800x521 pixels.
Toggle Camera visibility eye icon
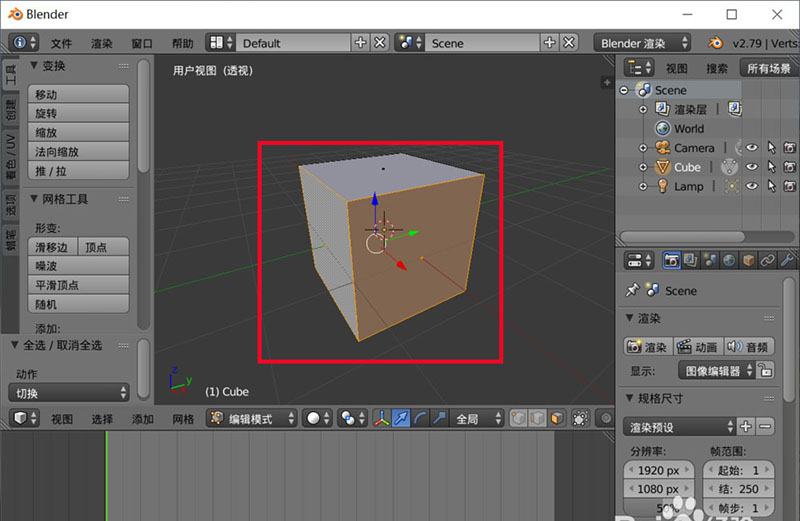(753, 148)
